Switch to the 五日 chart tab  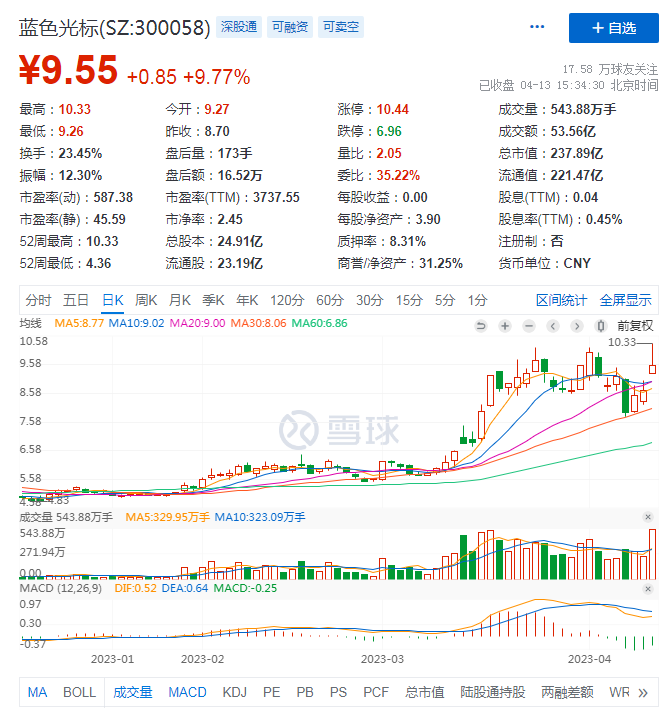coord(75,300)
